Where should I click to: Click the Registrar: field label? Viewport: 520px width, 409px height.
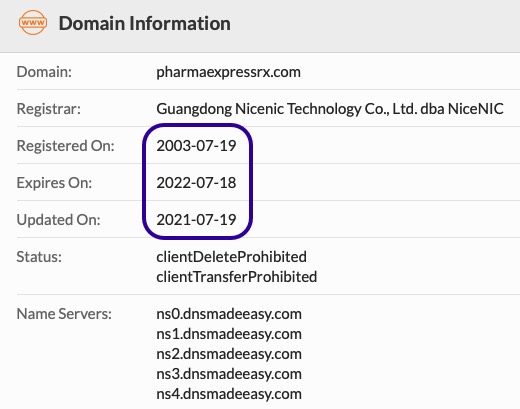point(49,109)
